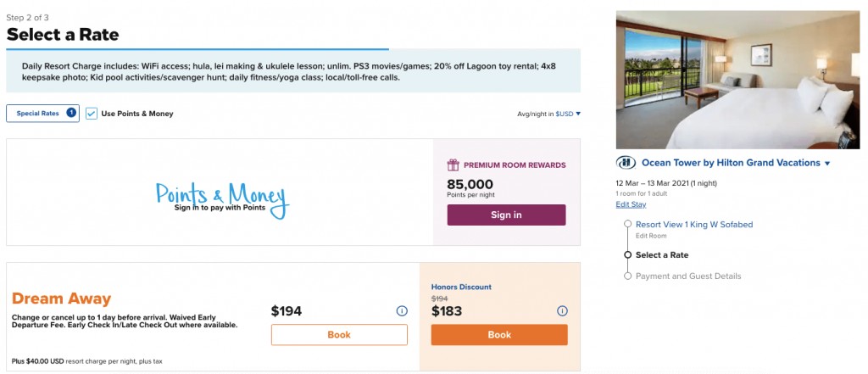Click the Payment and Guest Details step
This screenshot has height=374, width=868.
(687, 276)
